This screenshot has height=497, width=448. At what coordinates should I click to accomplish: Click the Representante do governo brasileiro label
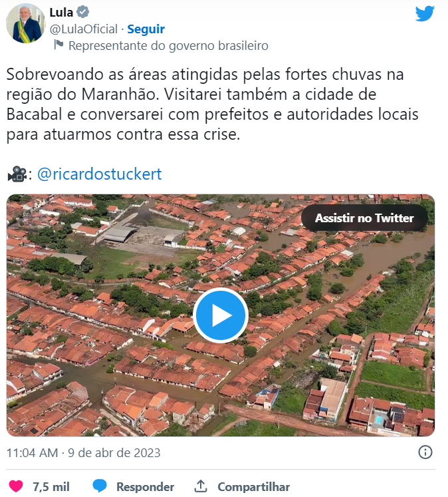[168, 46]
